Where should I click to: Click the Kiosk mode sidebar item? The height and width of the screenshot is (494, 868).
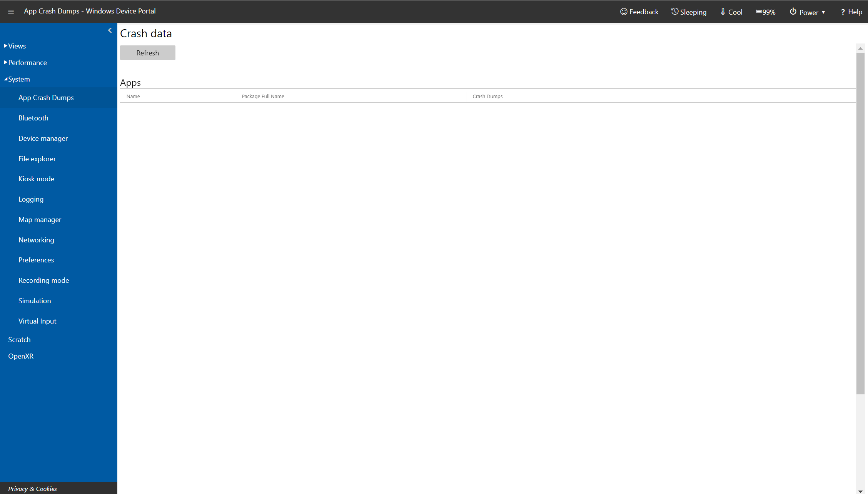point(37,179)
